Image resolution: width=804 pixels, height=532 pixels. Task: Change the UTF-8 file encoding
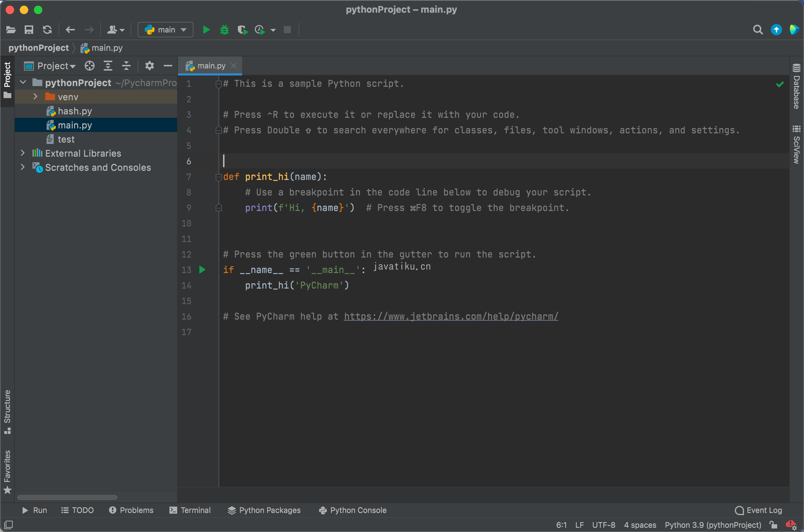click(604, 525)
